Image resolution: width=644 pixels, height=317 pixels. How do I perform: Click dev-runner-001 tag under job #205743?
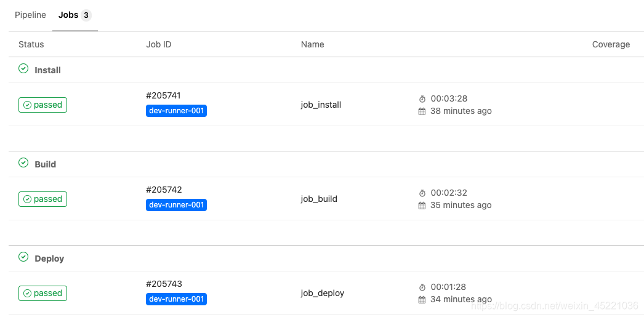(176, 299)
